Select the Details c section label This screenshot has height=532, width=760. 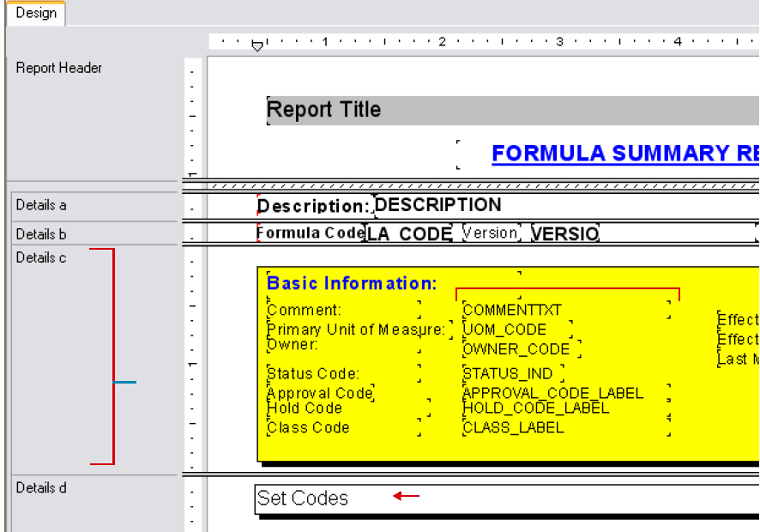(41, 257)
